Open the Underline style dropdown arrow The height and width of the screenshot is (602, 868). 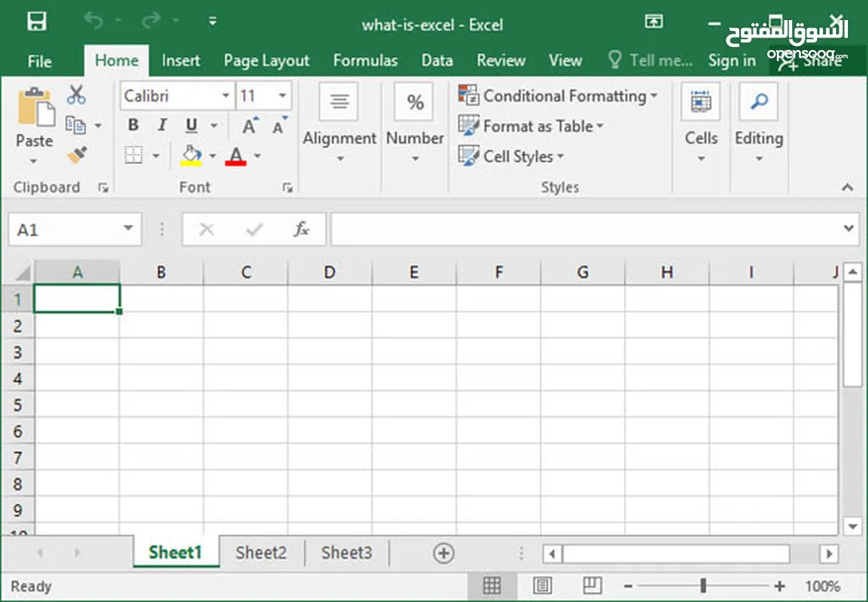tap(214, 125)
